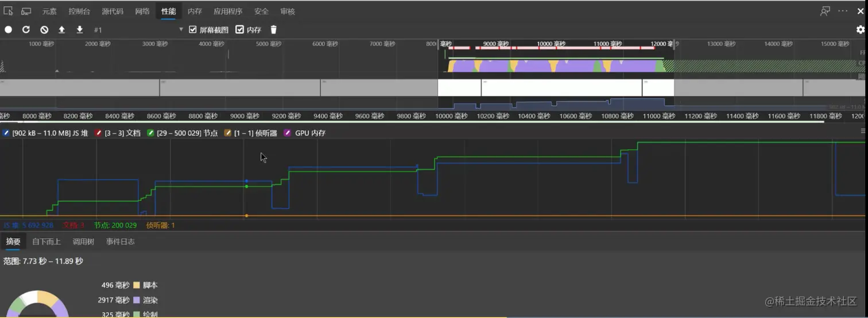Open the recording #1 selector dropdown

[x=138, y=30]
